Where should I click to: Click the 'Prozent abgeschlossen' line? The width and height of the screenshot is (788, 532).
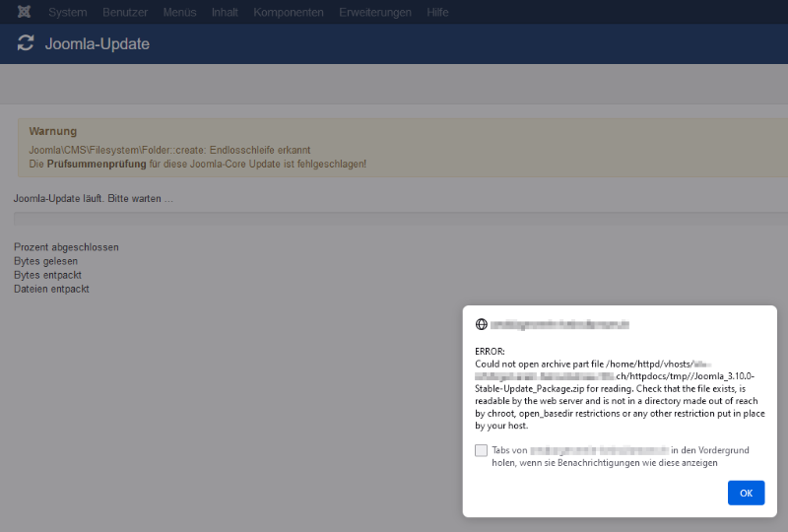coord(66,247)
